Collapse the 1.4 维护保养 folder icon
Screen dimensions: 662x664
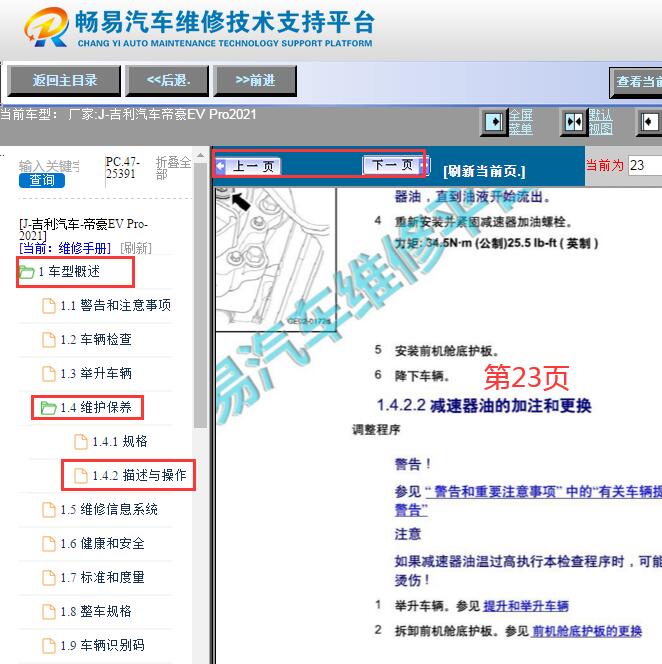(x=48, y=408)
